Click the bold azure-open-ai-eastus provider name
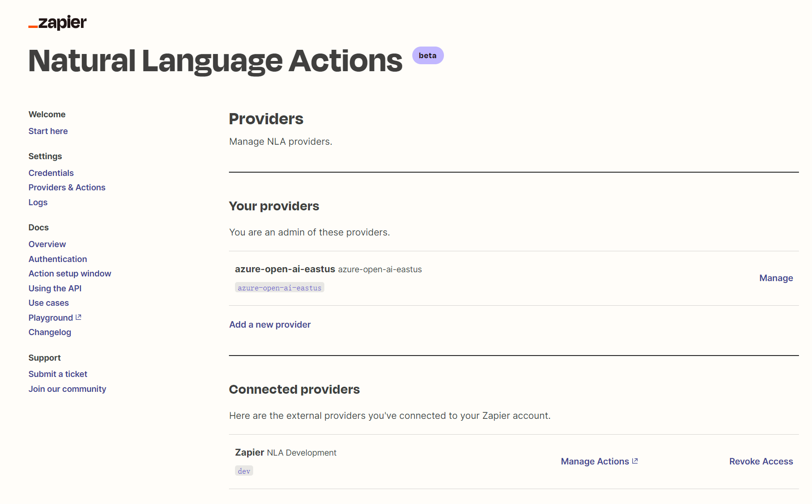The image size is (812, 504). click(285, 269)
